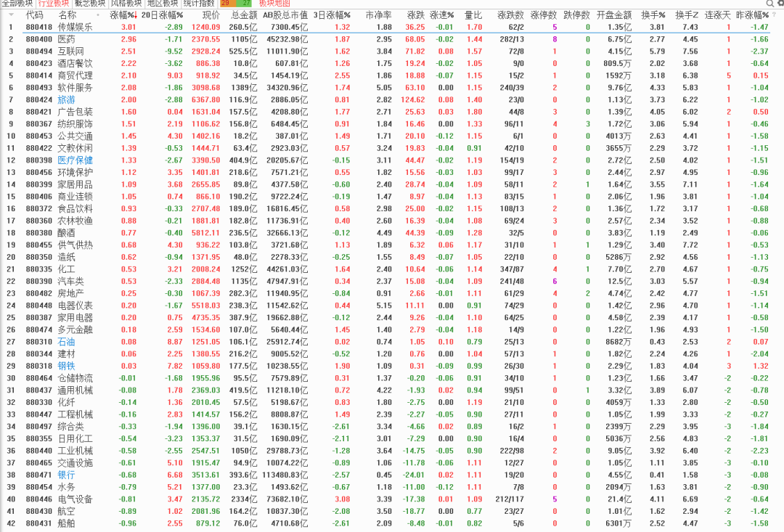The image size is (784, 532).
Task: Open the blue 钢铁 sector link
Action: coord(67,366)
